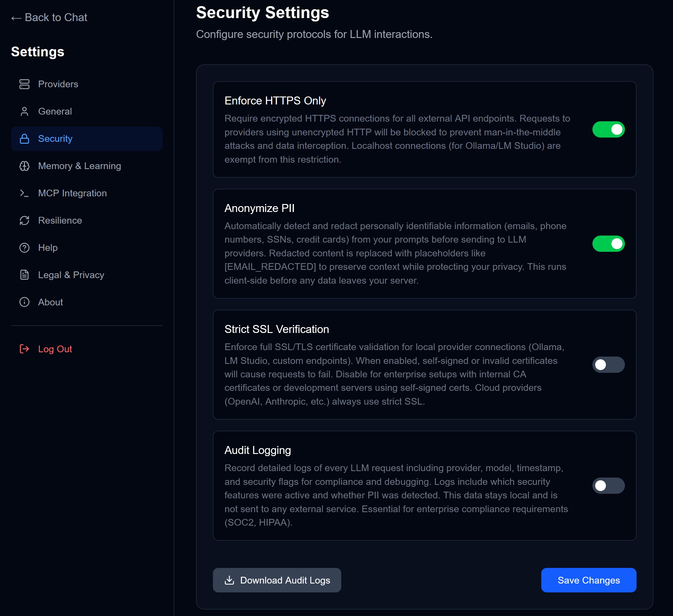This screenshot has width=673, height=616.
Task: Enable Strict SSL Verification
Action: click(x=608, y=364)
